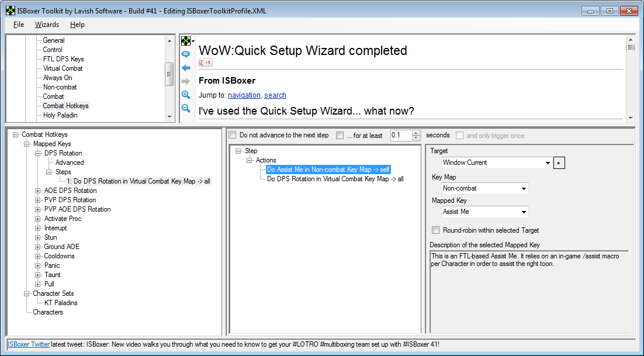Open the Help menu
This screenshot has height=356, width=644.
[77, 25]
